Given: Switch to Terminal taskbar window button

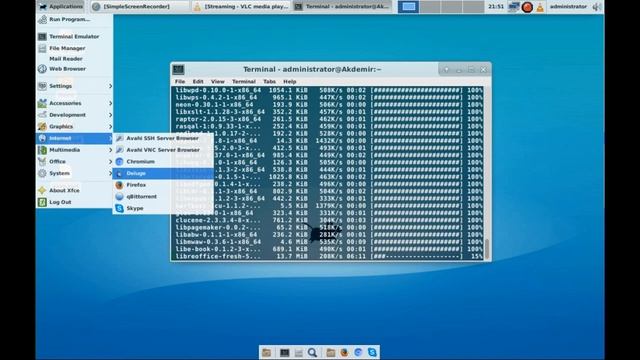Looking at the screenshot, I should [342, 7].
